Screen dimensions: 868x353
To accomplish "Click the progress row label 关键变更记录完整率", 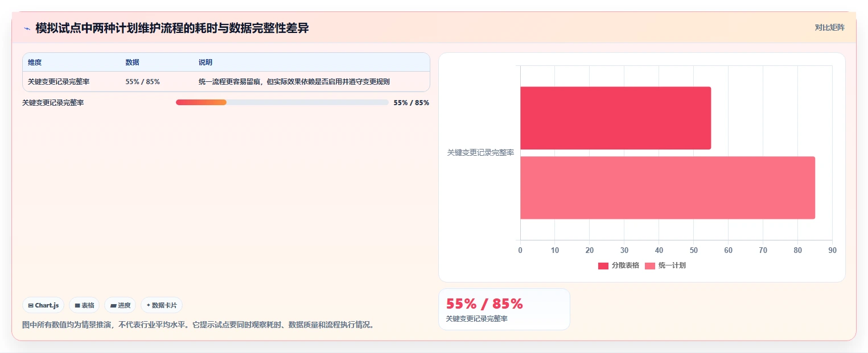I will [53, 103].
